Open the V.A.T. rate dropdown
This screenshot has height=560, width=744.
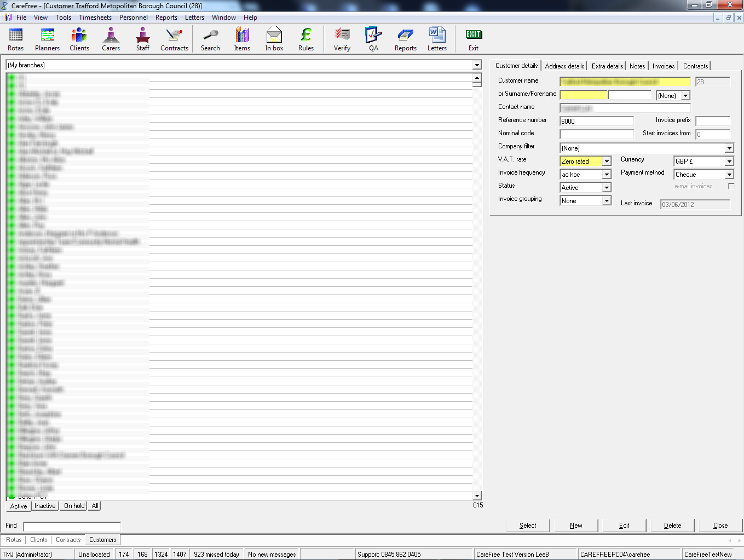pyautogui.click(x=607, y=161)
